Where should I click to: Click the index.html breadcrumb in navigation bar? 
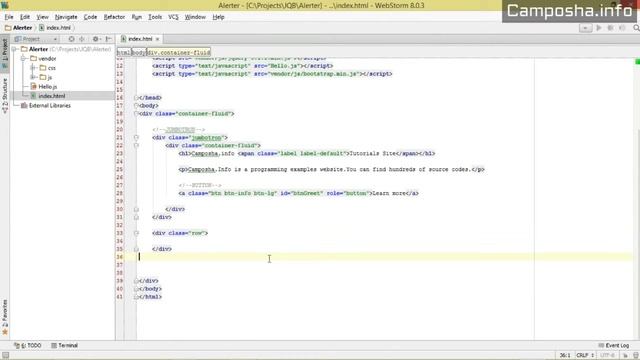pyautogui.click(x=55, y=28)
